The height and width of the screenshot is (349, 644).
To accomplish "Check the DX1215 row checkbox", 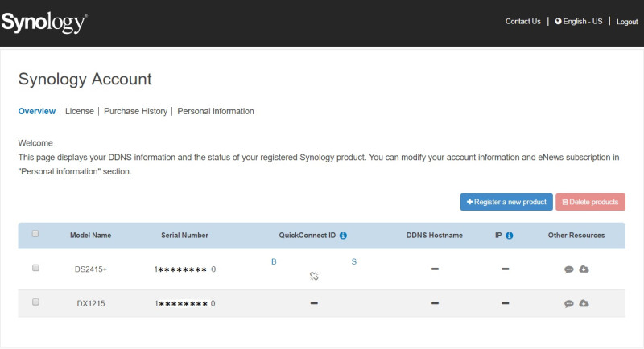I will (x=35, y=302).
